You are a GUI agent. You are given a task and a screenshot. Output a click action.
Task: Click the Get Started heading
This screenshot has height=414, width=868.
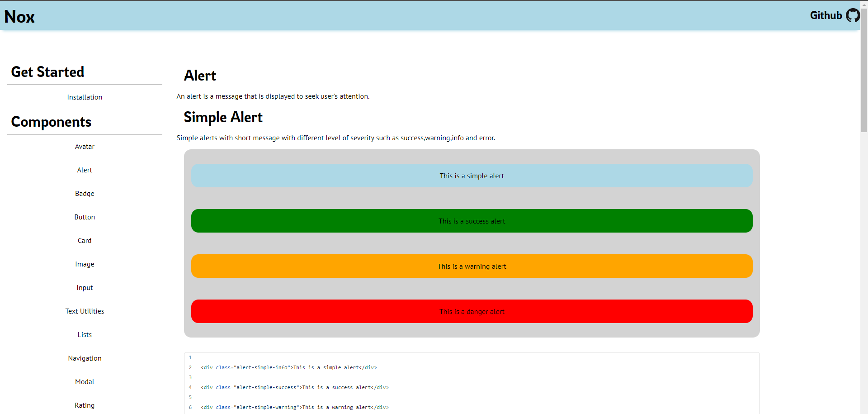click(47, 72)
